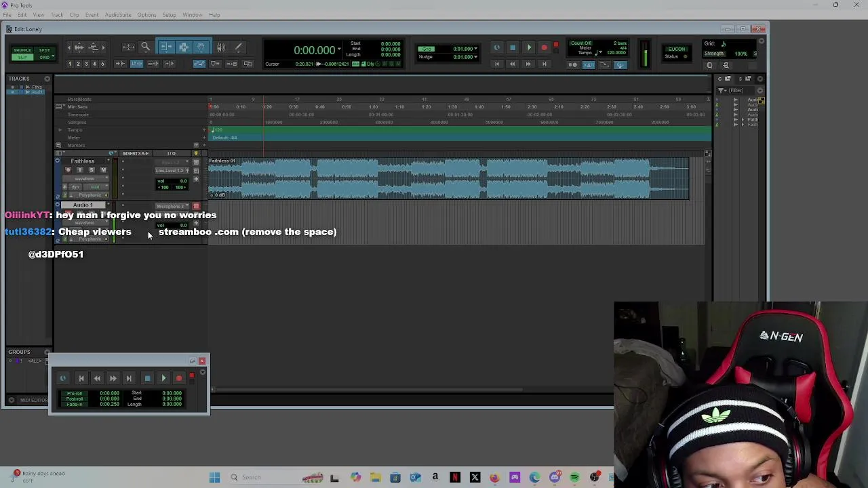Open the ruler view selector icon
Image resolution: width=868 pixels, height=488 pixels.
click(x=60, y=106)
